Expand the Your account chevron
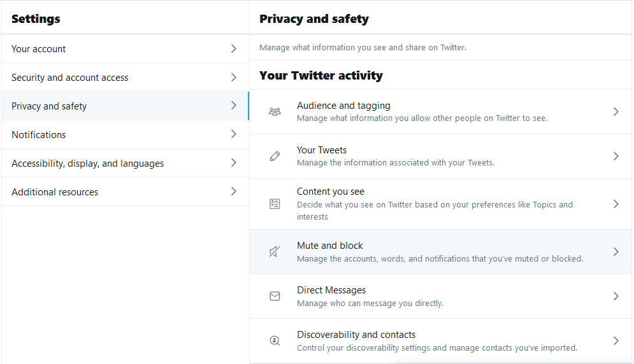Screen dimensions: 634x364 pos(234,49)
